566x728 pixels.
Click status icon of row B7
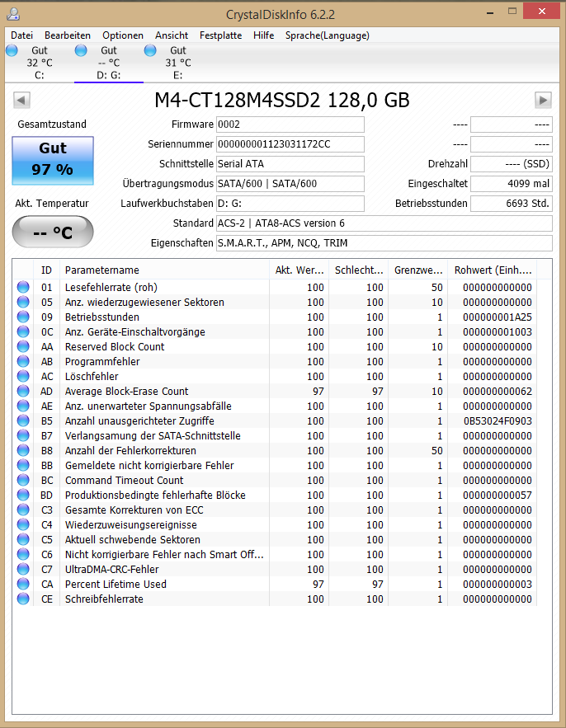(x=23, y=436)
